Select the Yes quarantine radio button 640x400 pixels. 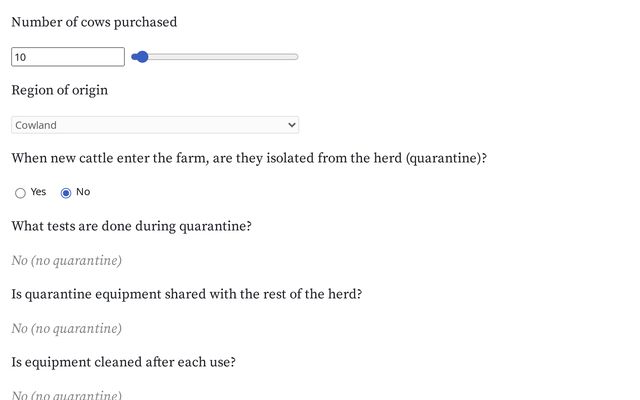[x=20, y=193]
